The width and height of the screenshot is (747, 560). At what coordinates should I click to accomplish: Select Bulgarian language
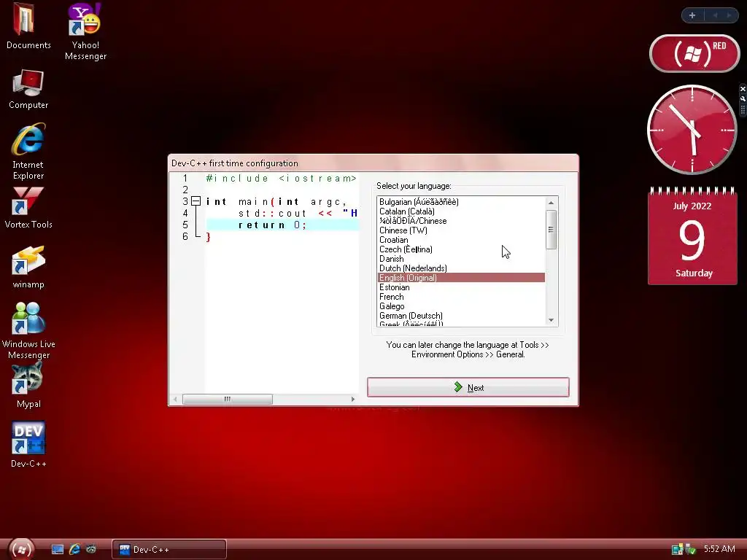pyautogui.click(x=461, y=202)
